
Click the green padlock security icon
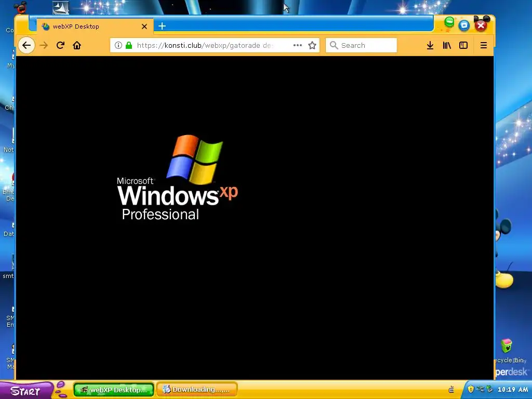(129, 46)
